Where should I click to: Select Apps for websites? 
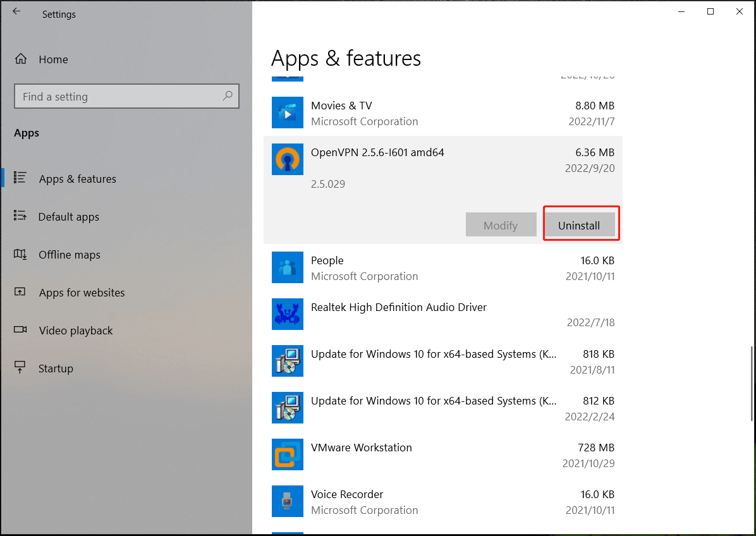click(x=82, y=293)
